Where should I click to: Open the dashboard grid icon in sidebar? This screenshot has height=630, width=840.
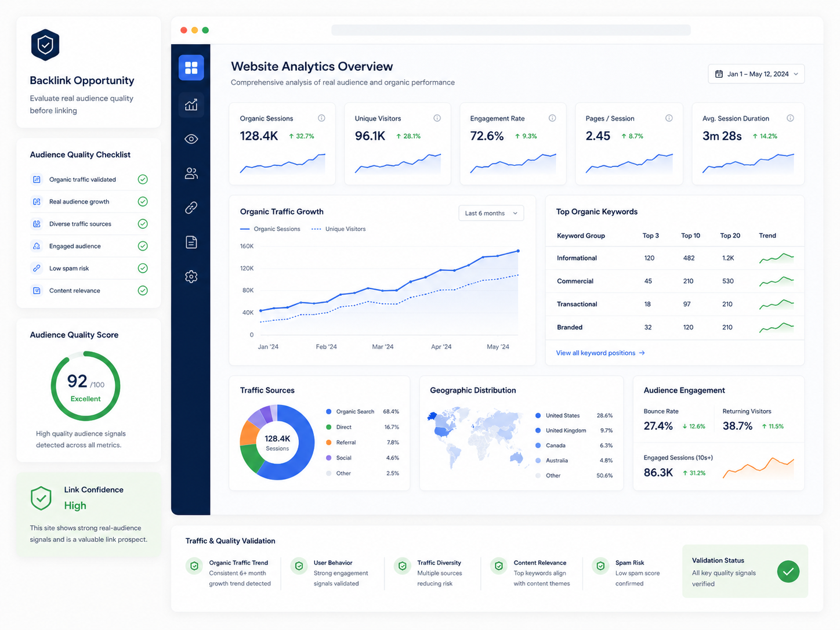coord(191,68)
